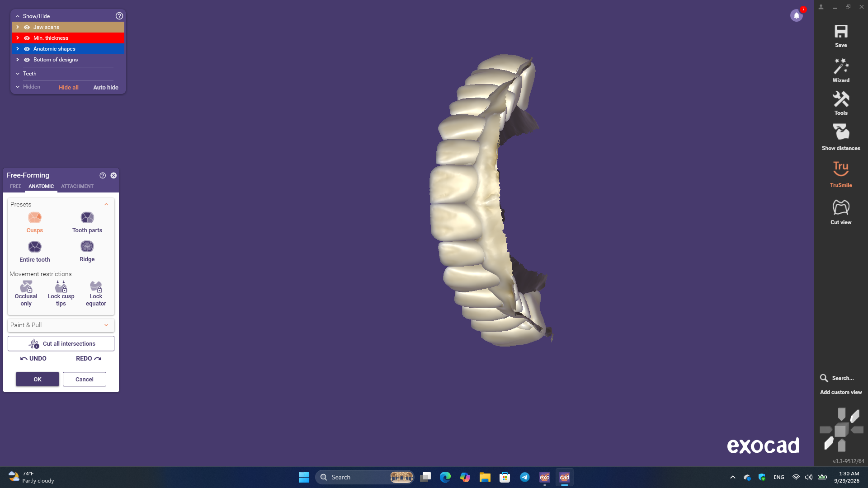Switch to the ATTACHMENT tab
The image size is (868, 488).
pos(77,186)
